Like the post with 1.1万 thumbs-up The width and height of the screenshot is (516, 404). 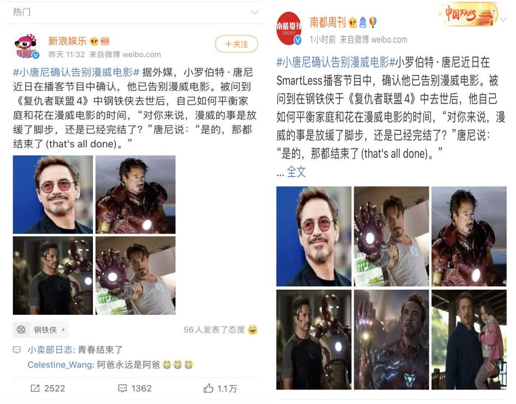(x=208, y=388)
